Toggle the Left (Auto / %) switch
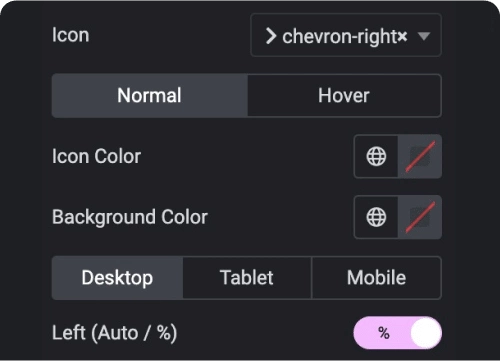The image size is (500, 361). [398, 333]
